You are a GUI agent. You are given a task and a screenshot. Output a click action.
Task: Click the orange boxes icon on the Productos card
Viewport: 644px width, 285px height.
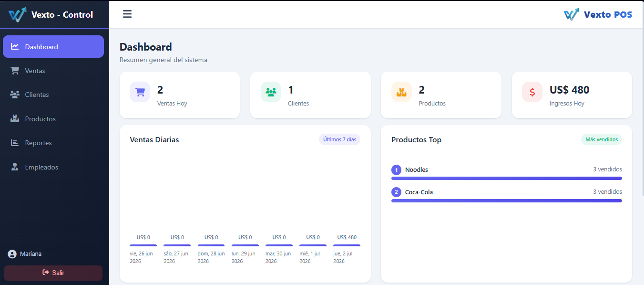click(x=401, y=92)
